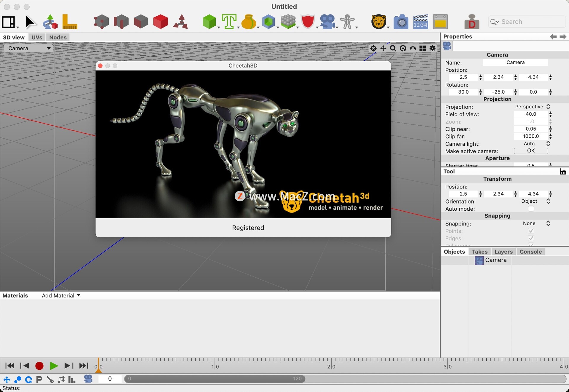Add a camera or light object
569x392 pixels.
click(x=327, y=22)
